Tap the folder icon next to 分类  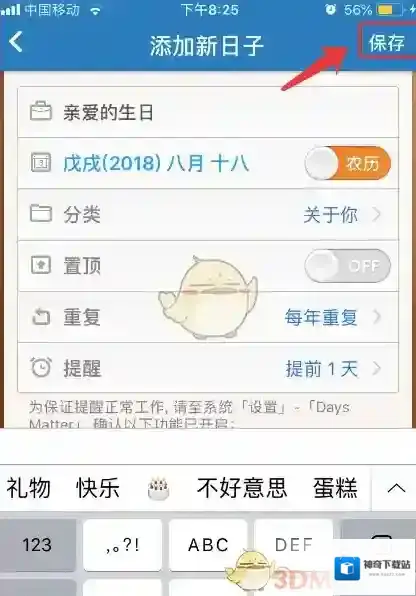click(41, 213)
